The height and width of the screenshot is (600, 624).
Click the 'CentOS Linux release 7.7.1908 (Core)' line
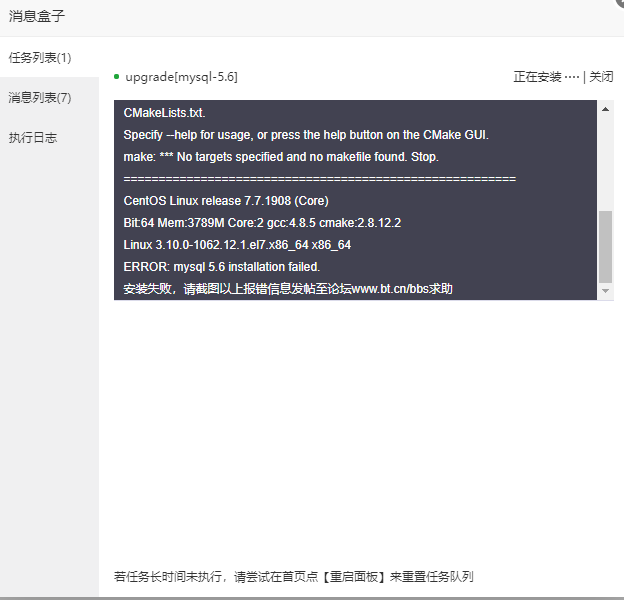point(226,201)
